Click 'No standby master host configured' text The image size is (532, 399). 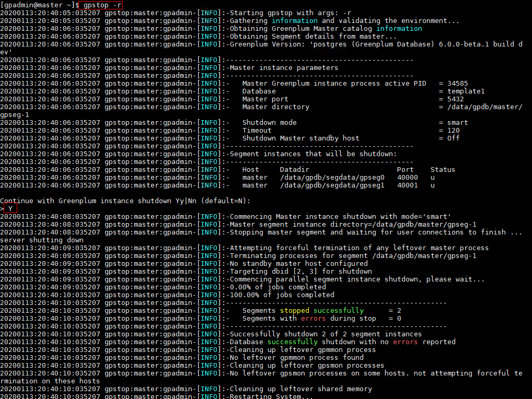point(298,263)
